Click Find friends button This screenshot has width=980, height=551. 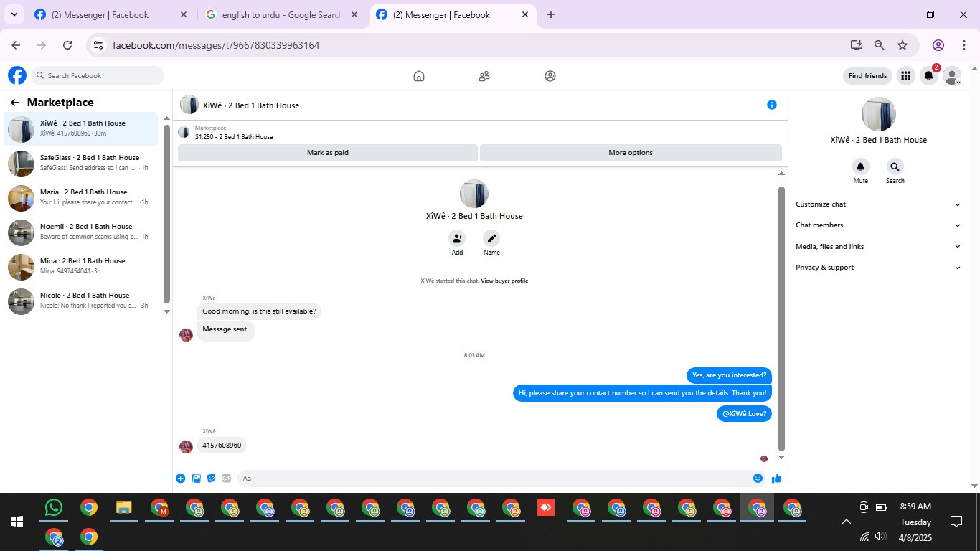tap(867, 75)
